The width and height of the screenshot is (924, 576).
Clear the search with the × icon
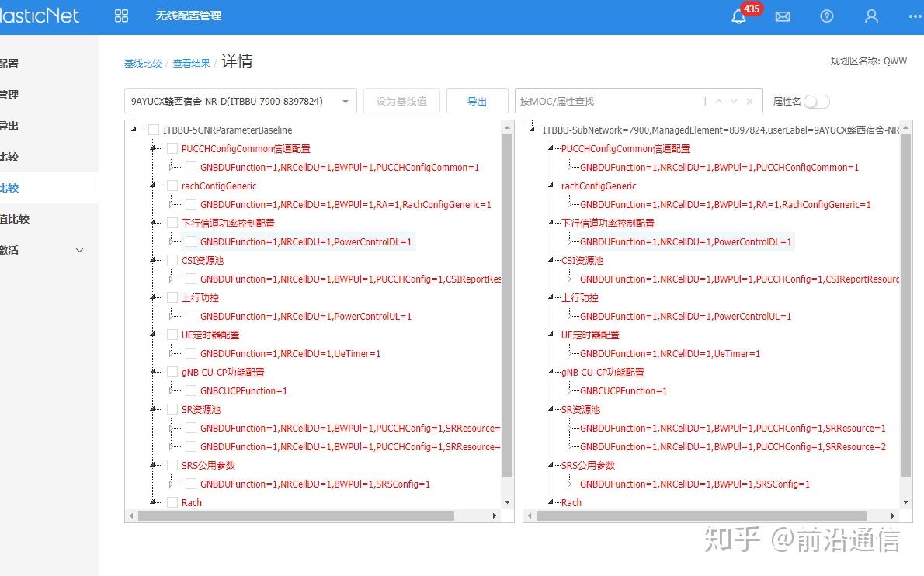click(749, 101)
